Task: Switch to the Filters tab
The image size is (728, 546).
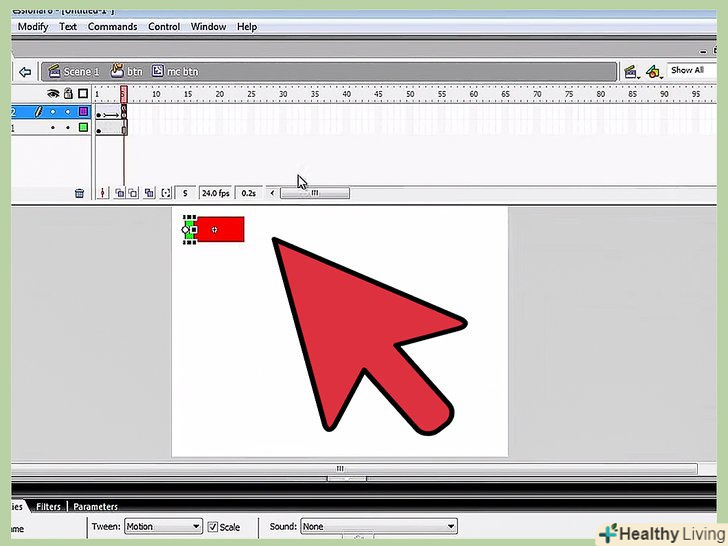Action: click(48, 506)
